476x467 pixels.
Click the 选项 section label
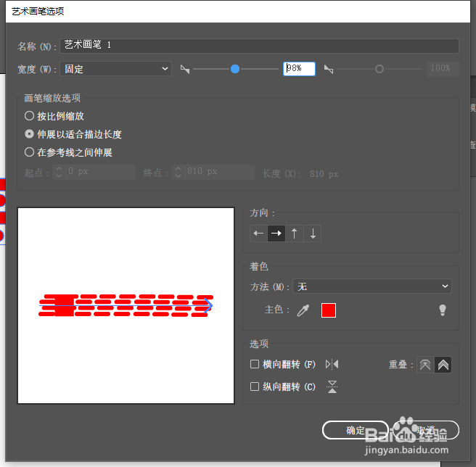tap(258, 344)
